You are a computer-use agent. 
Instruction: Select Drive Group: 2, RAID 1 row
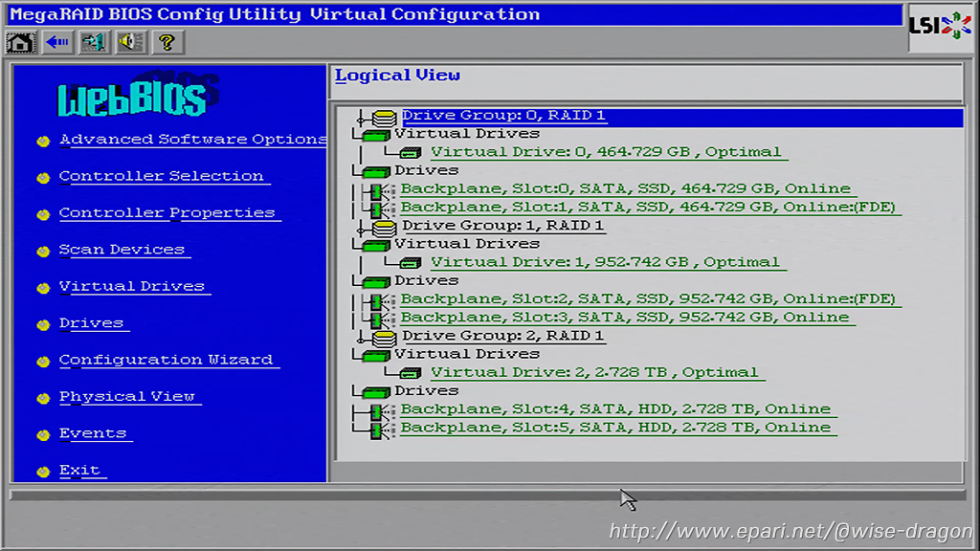pos(502,336)
